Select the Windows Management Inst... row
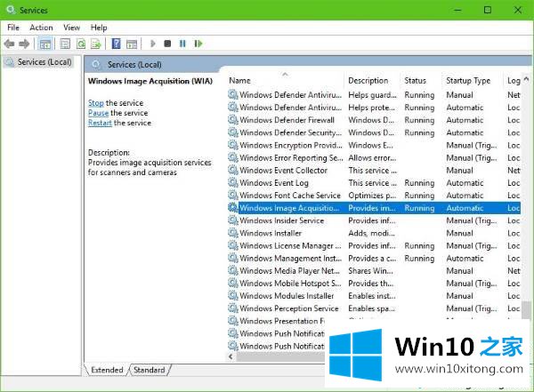Screen dimensions: 534x392 pyautogui.click(x=375, y=259)
